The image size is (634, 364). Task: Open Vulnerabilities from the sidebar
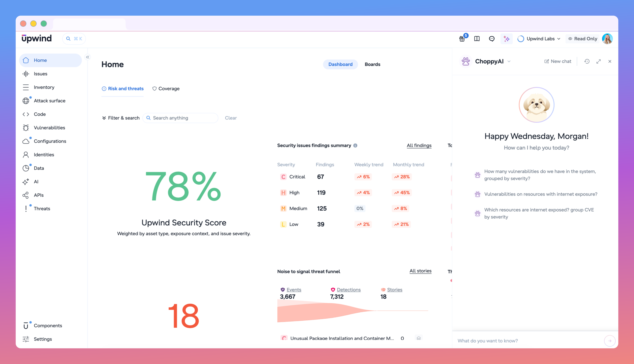(x=51, y=128)
